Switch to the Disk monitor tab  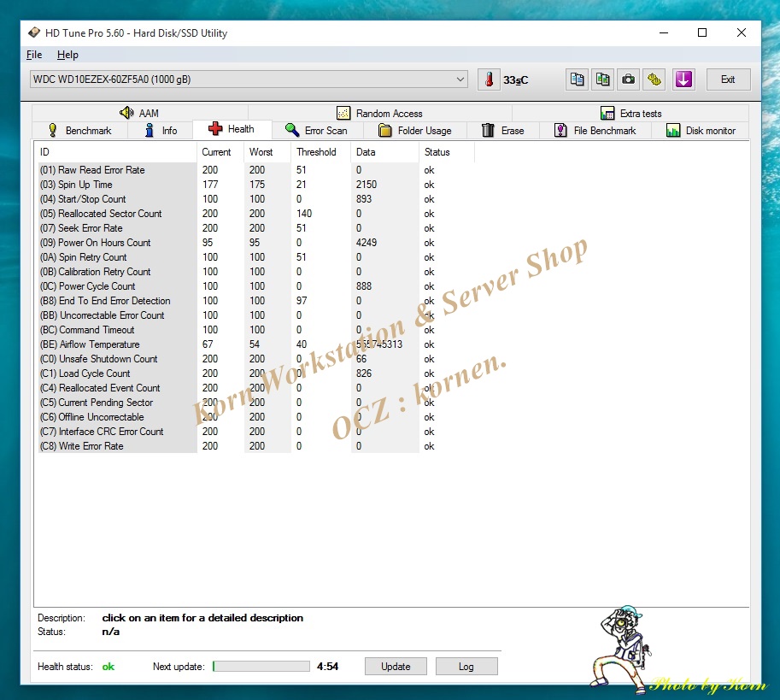click(x=701, y=131)
